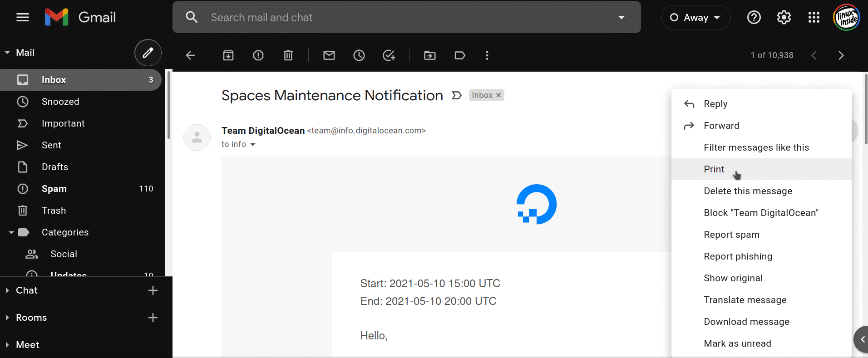Archive this email with the archive icon

[228, 55]
